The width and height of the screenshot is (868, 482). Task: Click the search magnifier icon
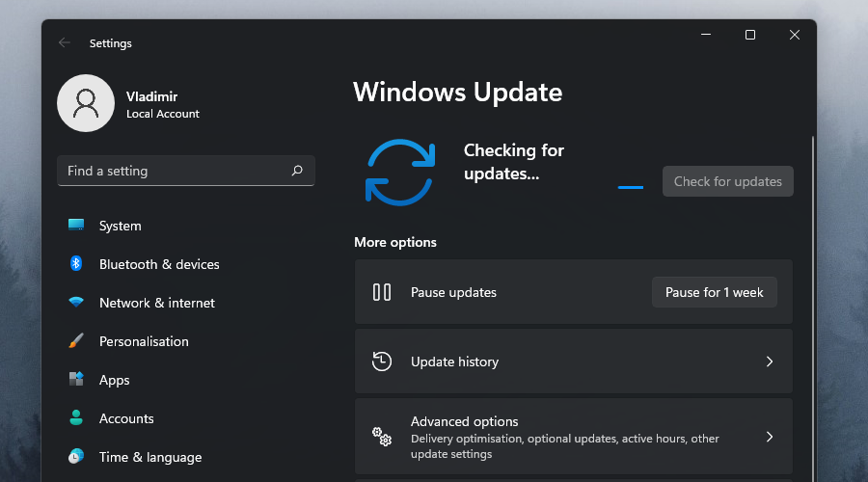(x=297, y=171)
